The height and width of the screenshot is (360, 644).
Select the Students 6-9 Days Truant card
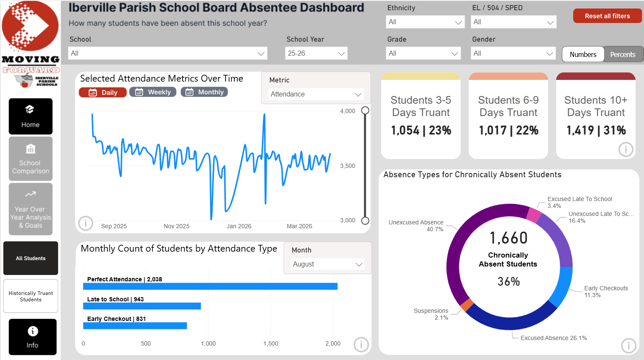pos(508,116)
